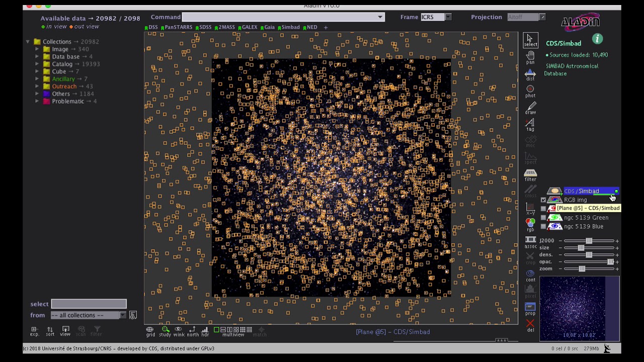Add bookmark with plus sign
This screenshot has height=362, width=644.
pos(326,27)
